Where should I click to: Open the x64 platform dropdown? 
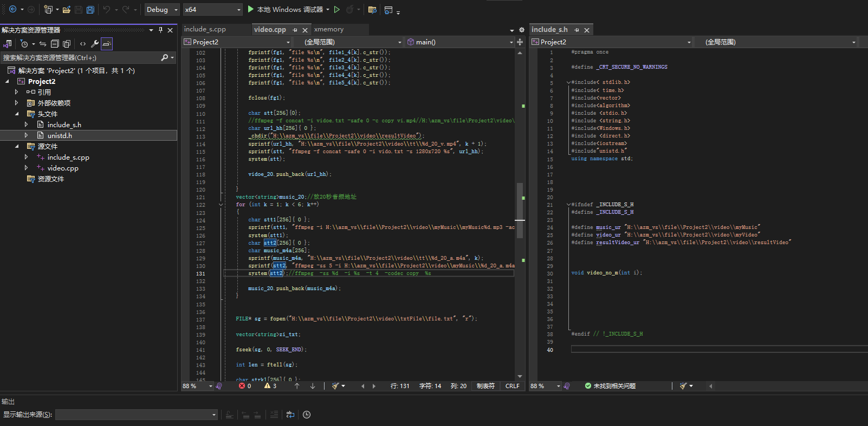point(212,10)
